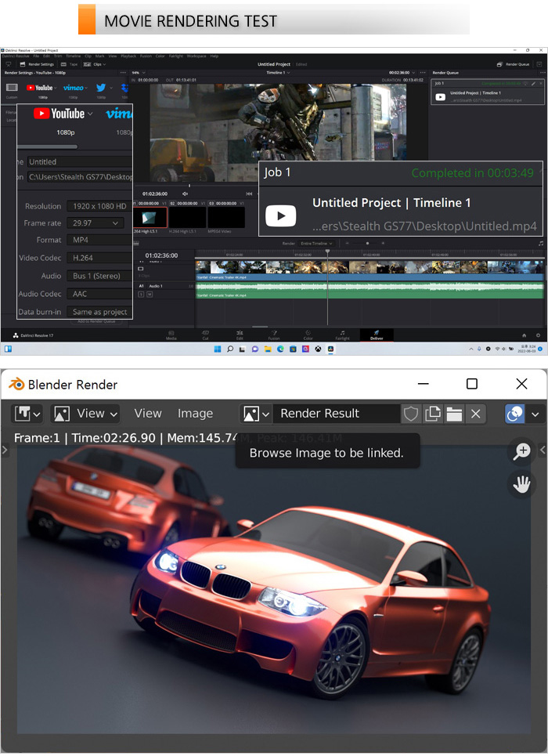Open image file with the folder icon
The image size is (548, 756).
454,414
